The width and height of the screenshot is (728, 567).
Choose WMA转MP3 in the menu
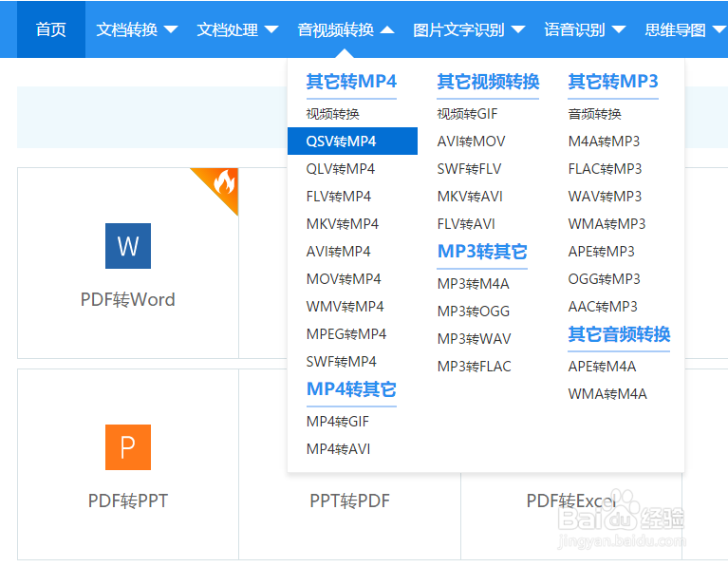(x=607, y=224)
